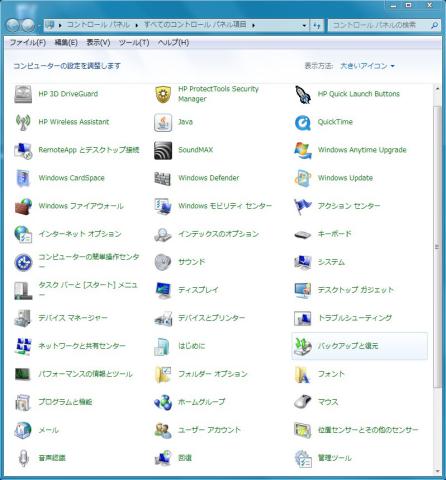This screenshot has height=480, width=446.
Task: Click the back navigation button
Action: tap(13, 25)
